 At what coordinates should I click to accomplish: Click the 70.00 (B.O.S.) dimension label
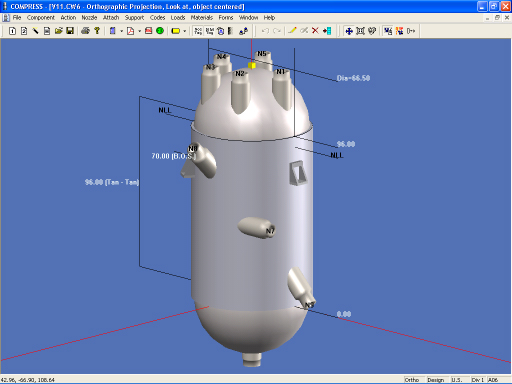(173, 156)
